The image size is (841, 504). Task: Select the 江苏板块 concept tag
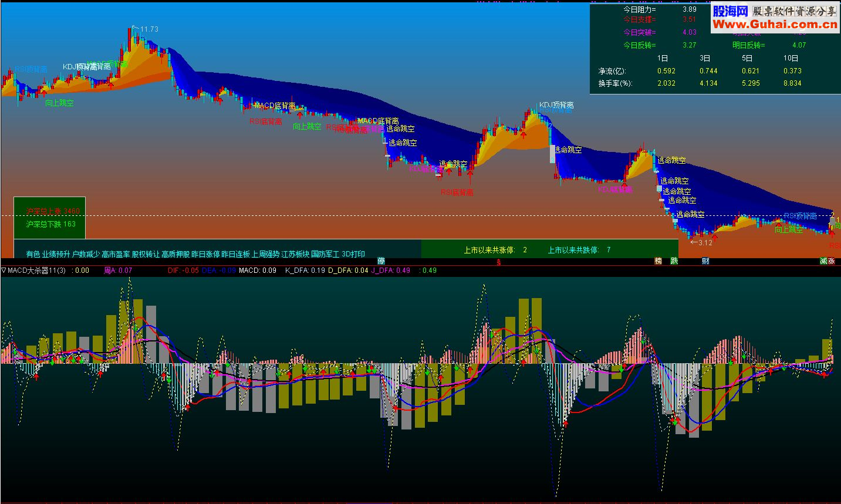[x=295, y=254]
